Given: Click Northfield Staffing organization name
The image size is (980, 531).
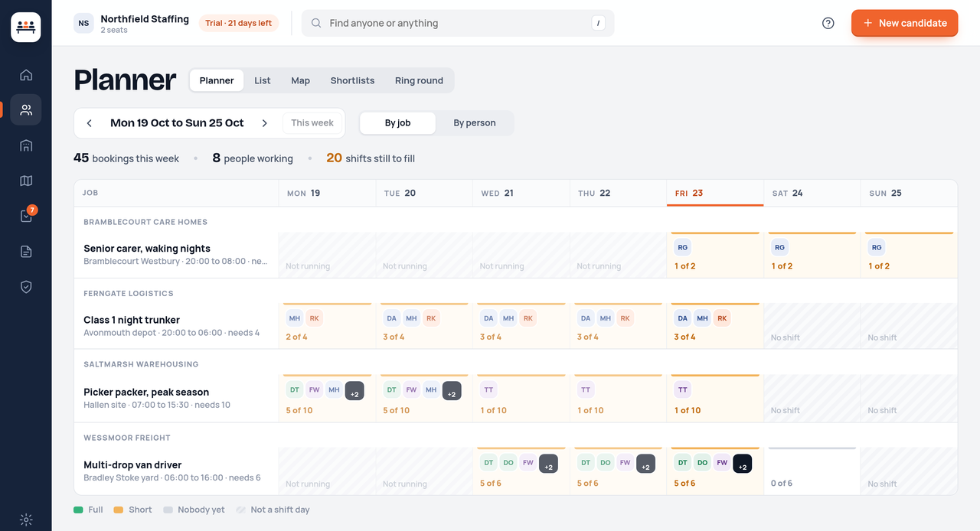Looking at the screenshot, I should coord(145,19).
